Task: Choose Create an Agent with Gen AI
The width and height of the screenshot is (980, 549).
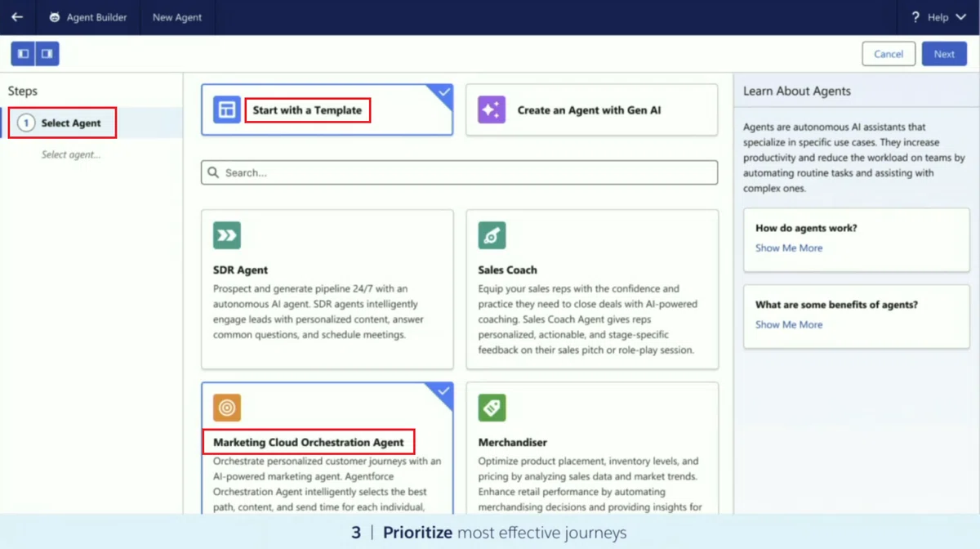Action: (x=592, y=109)
